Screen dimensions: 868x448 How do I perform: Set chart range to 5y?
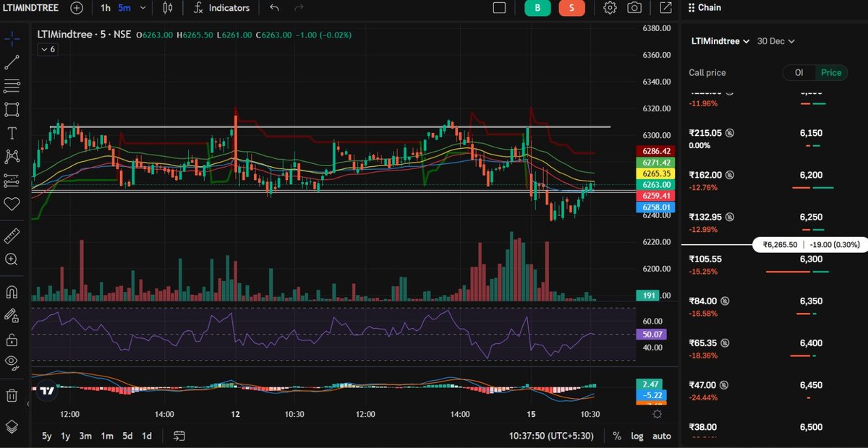47,436
